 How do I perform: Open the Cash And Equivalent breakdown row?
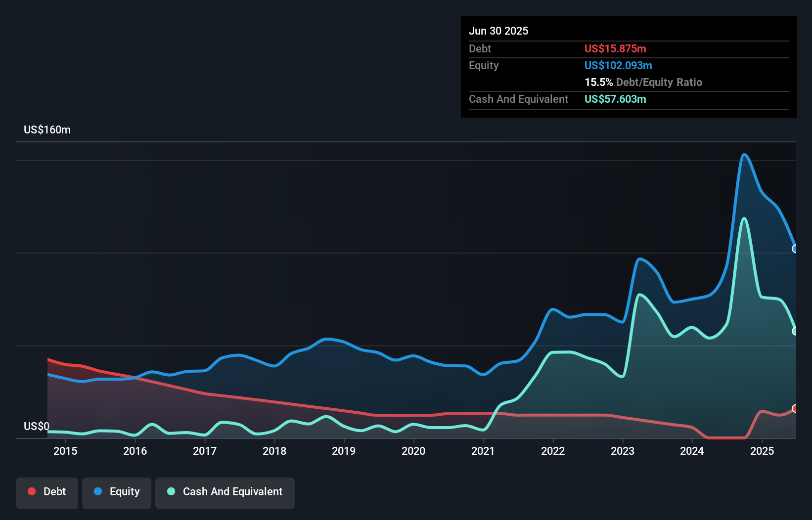[x=518, y=99]
